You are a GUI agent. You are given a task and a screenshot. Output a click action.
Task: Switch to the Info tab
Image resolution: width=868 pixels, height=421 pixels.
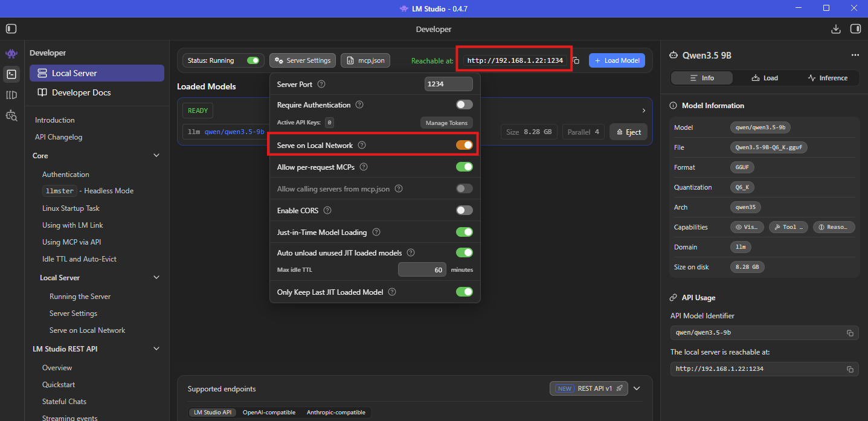click(x=702, y=78)
